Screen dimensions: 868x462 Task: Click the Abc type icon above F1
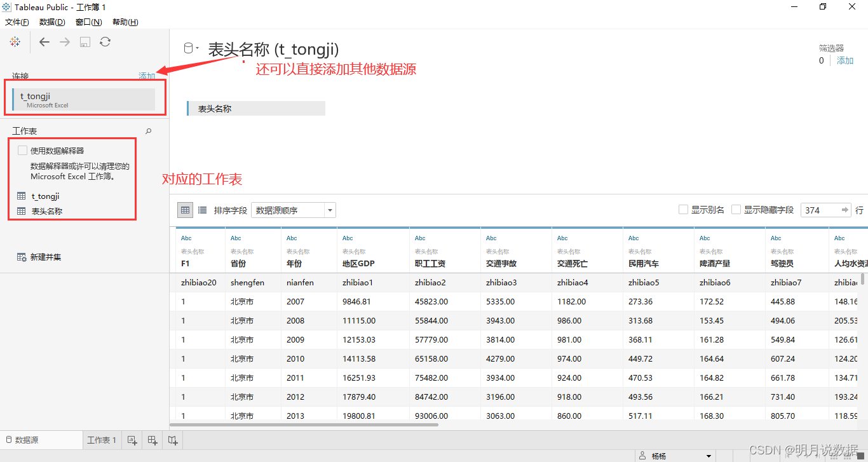pyautogui.click(x=186, y=238)
